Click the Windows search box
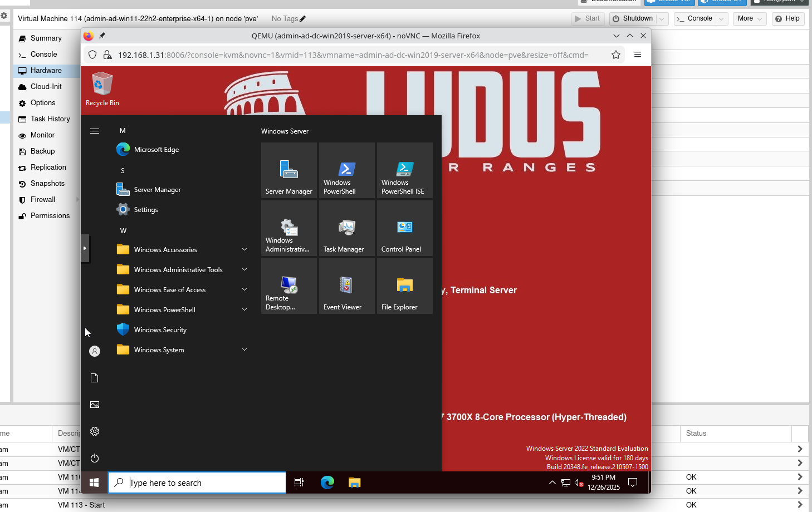Screen dimensions: 812x512 [x=197, y=483]
